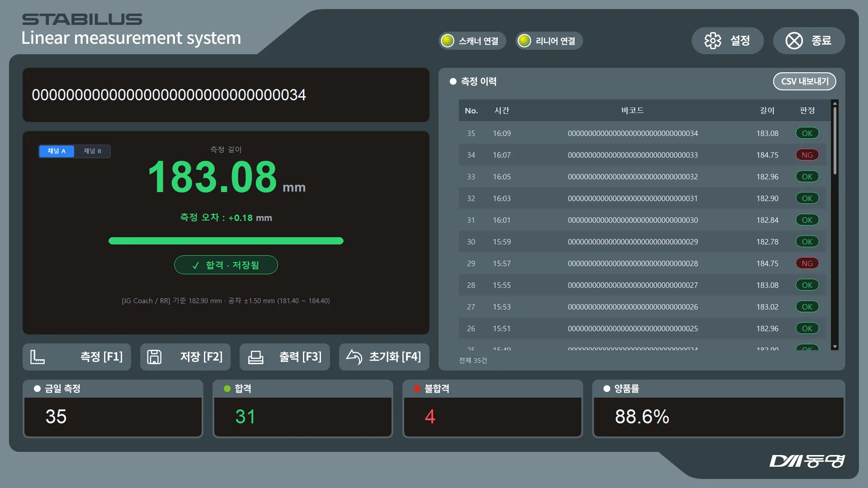Click the OK badge in row 35
Image resolution: width=868 pixels, height=488 pixels.
pos(807,133)
